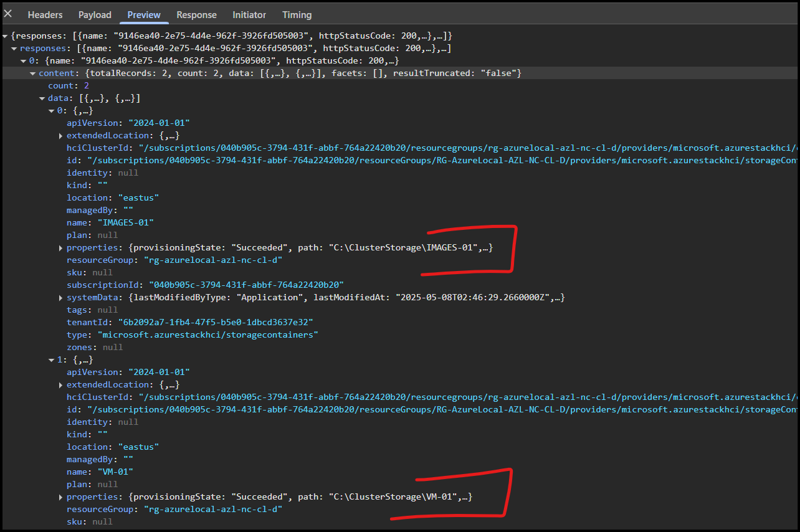Click the first id path value
This screenshot has width=800, height=532.
click(442, 161)
